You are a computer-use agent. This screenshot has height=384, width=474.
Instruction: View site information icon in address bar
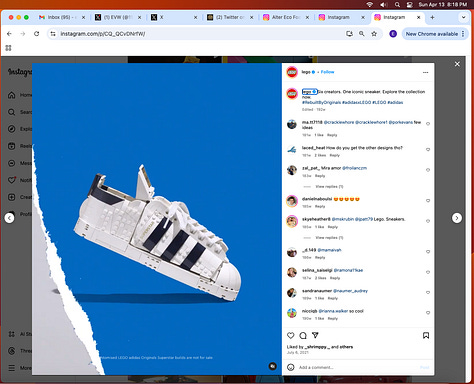[x=53, y=34]
